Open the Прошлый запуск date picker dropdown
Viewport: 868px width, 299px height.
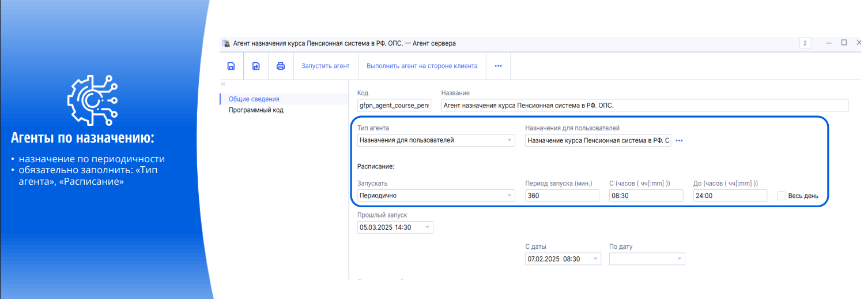coord(427,227)
